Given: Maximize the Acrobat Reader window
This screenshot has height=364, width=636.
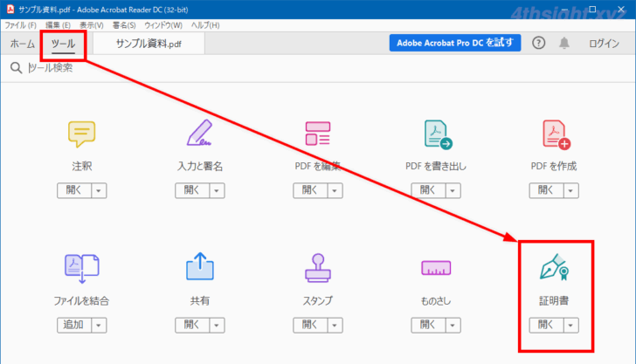Looking at the screenshot, I should click(x=592, y=9).
